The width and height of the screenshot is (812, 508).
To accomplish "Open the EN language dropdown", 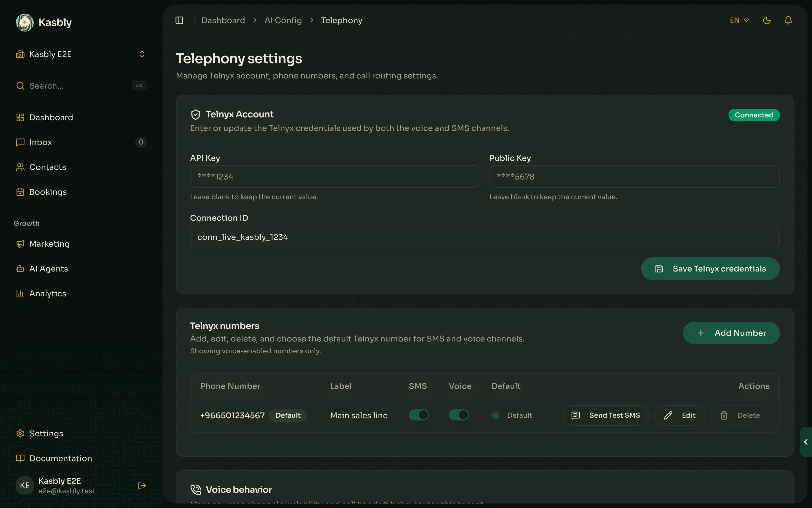I will pyautogui.click(x=740, y=21).
